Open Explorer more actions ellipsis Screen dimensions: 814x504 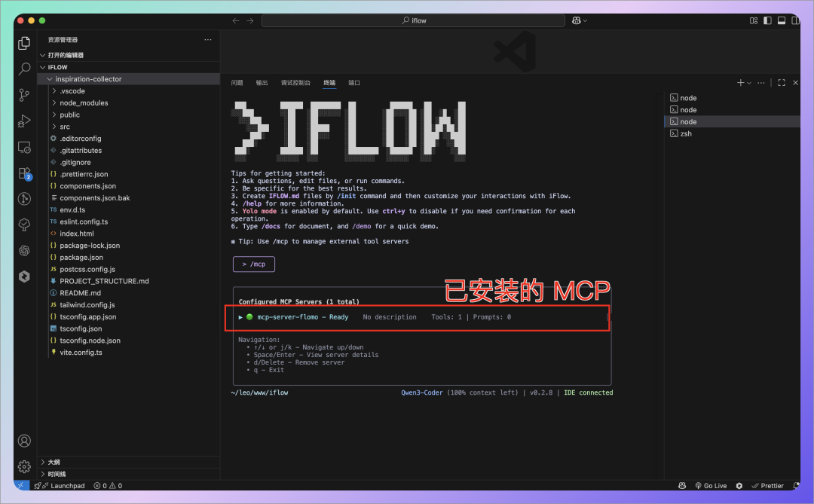coord(208,39)
